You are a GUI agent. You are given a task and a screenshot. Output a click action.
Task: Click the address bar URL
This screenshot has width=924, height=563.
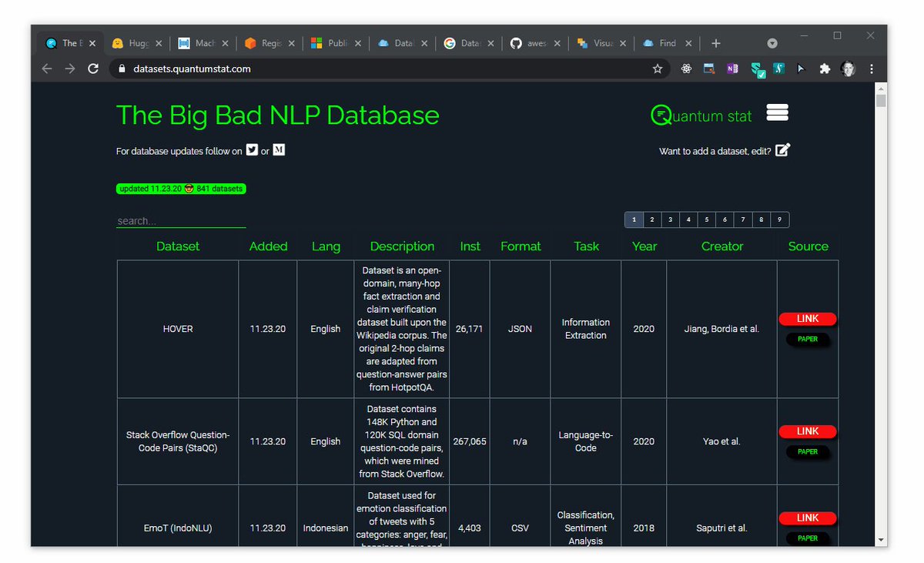point(192,69)
